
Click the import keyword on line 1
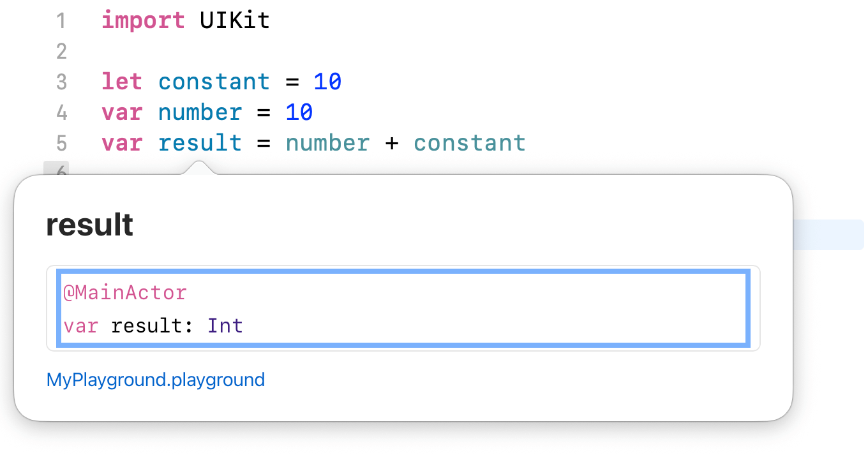pyautogui.click(x=143, y=21)
